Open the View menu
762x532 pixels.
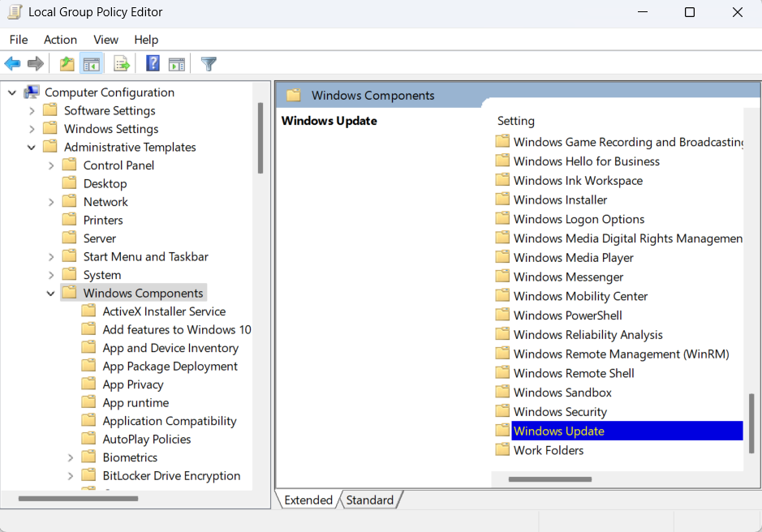(x=105, y=40)
